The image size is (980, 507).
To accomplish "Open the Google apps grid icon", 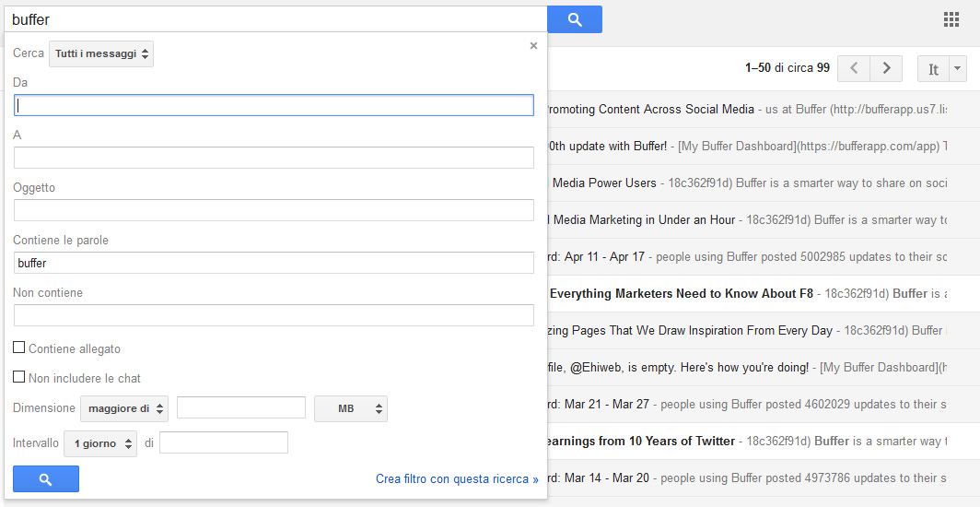I will [x=951, y=19].
